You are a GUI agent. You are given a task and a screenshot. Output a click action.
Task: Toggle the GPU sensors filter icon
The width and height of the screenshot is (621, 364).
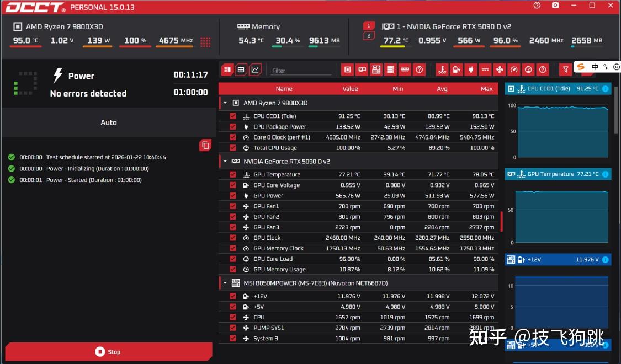point(362,69)
